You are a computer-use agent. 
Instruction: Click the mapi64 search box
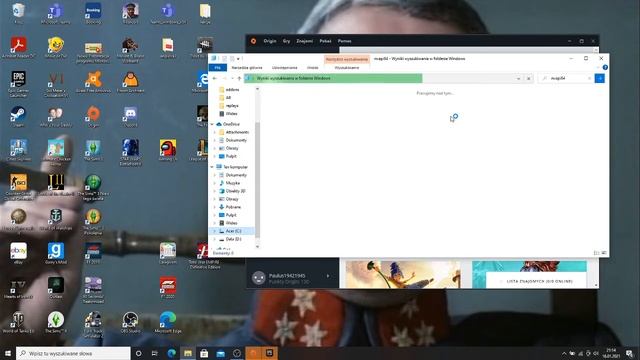[x=567, y=78]
